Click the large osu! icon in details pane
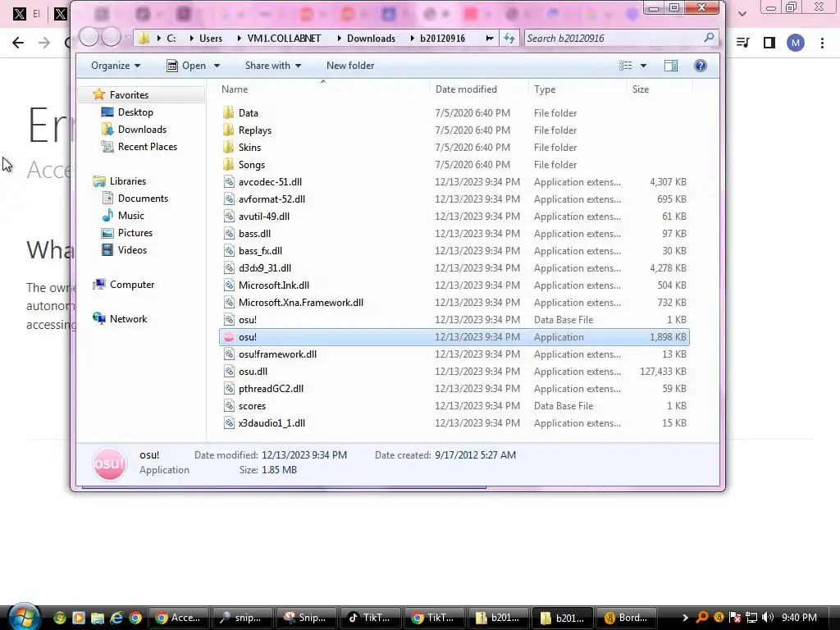This screenshot has height=630, width=840. pos(110,463)
